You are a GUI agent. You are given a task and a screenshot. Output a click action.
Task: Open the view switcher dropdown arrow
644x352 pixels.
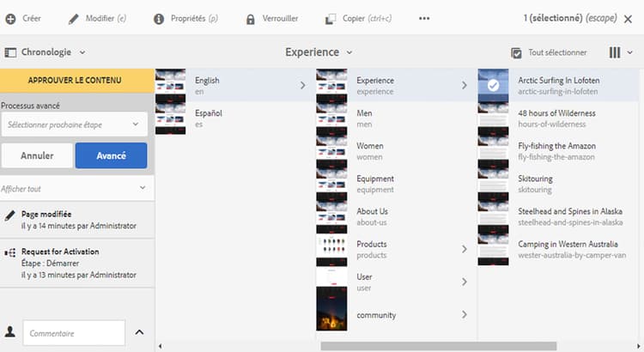click(x=629, y=52)
